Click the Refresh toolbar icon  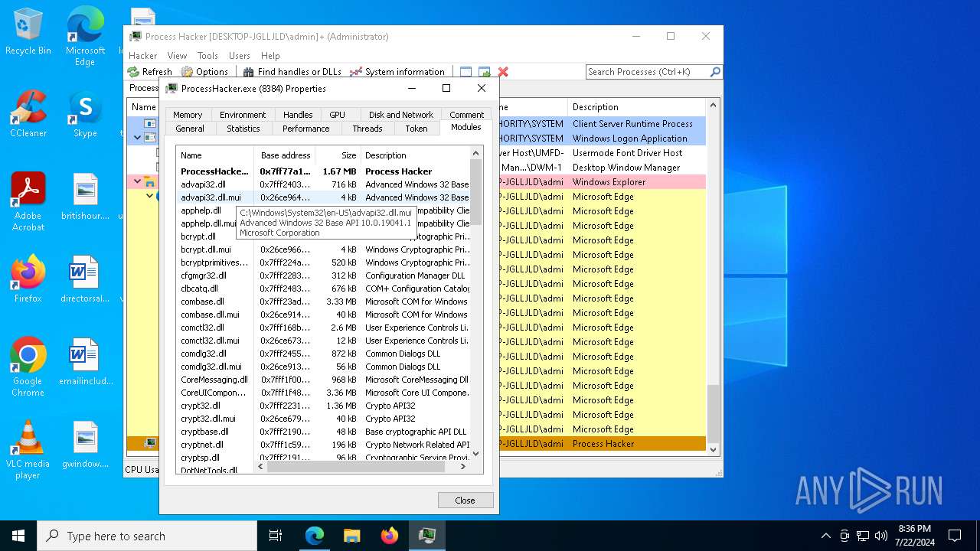pyautogui.click(x=134, y=72)
